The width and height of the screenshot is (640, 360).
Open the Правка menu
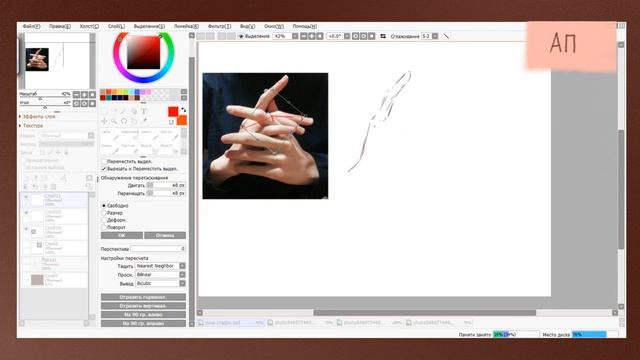click(60, 26)
